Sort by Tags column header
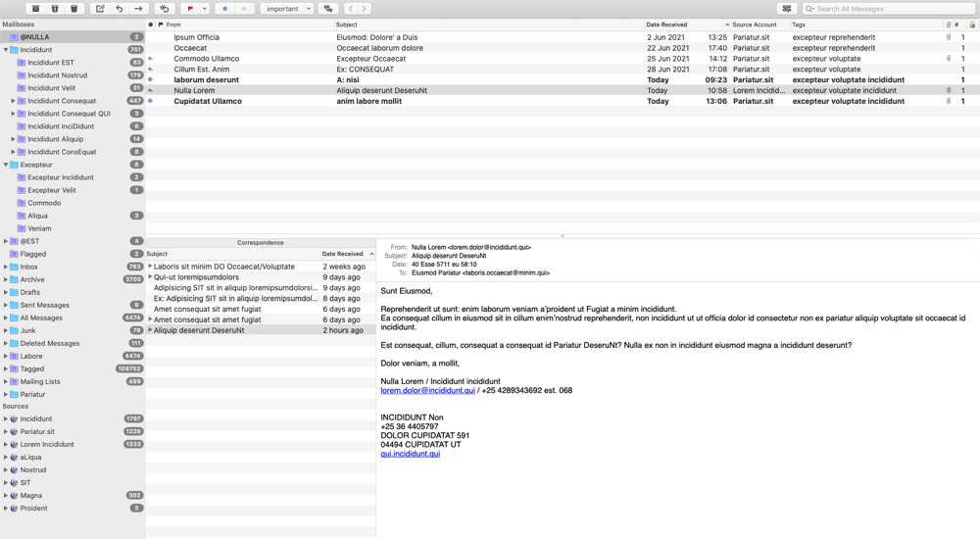Image resolution: width=980 pixels, height=539 pixels. pyautogui.click(x=866, y=24)
